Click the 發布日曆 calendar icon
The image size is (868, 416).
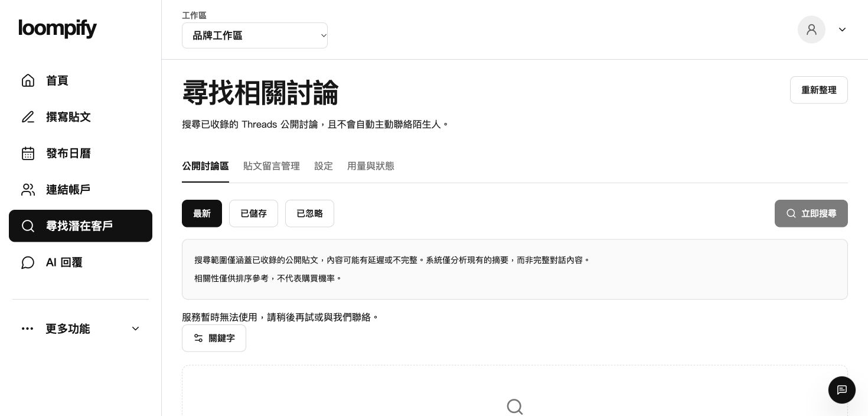point(28,154)
